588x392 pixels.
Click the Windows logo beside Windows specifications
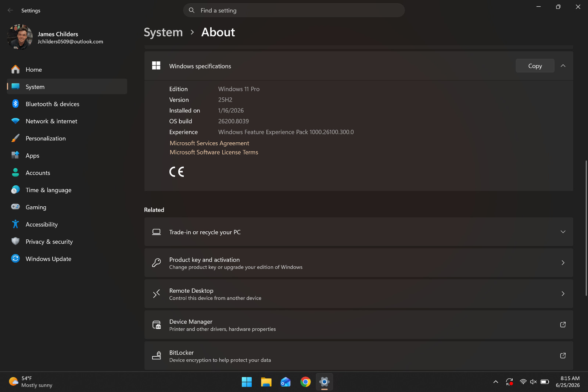click(156, 66)
